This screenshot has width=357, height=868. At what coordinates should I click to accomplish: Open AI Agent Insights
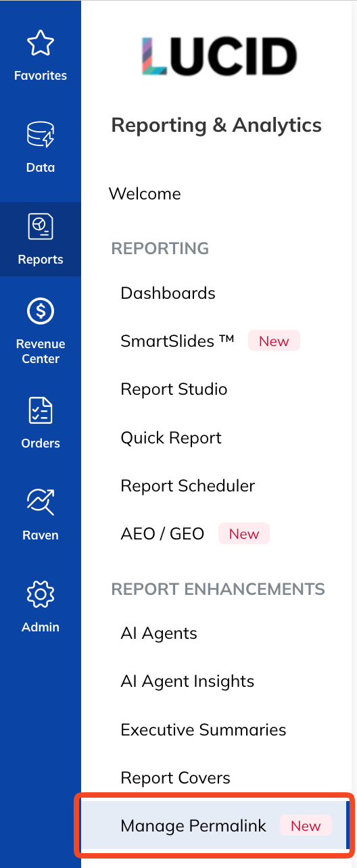[x=187, y=681]
